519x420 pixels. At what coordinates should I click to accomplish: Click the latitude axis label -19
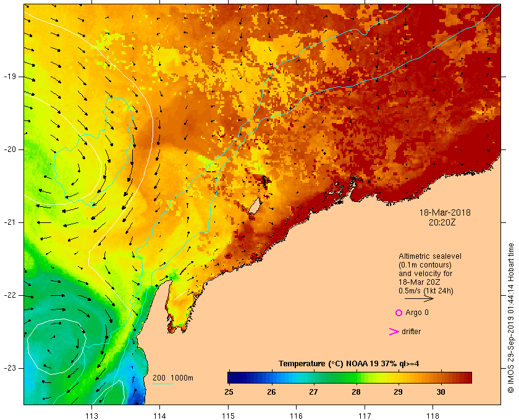point(10,77)
